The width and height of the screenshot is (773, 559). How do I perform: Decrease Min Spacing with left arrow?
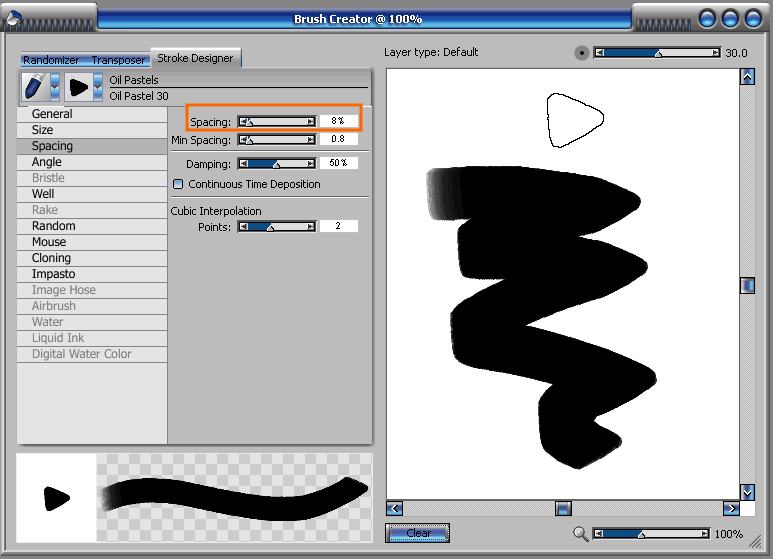pos(244,140)
